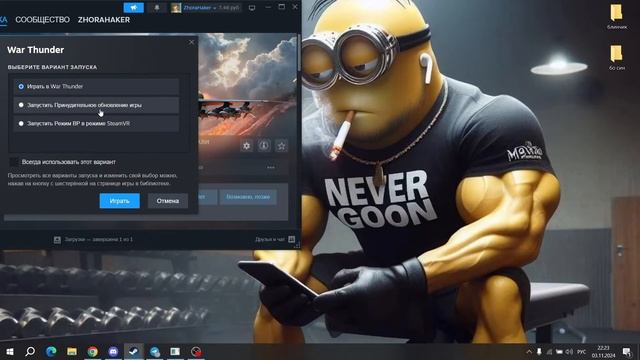The image size is (640, 360).
Task: Open the white window app on taskbar
Action: 175,351
